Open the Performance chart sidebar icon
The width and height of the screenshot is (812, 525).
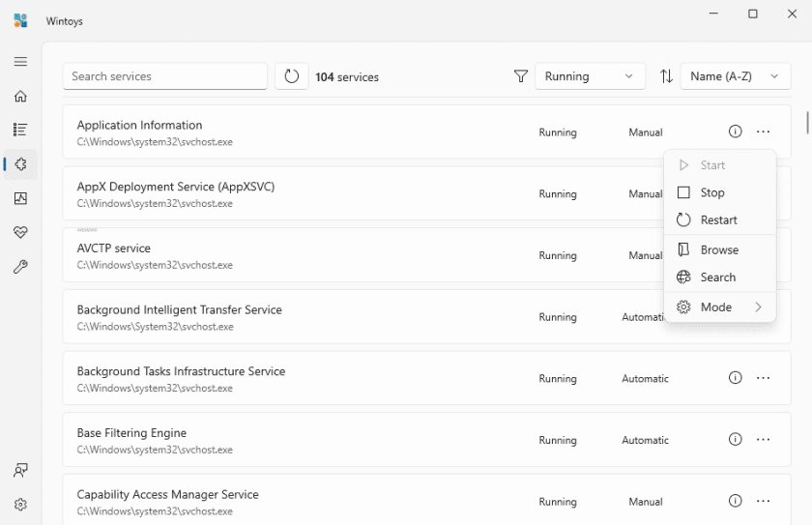[20, 198]
